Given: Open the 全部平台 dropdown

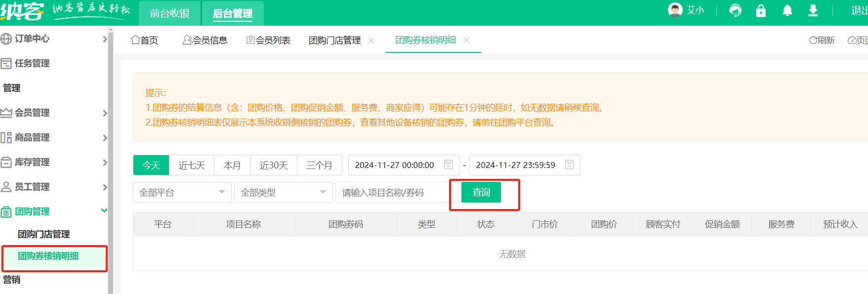Looking at the screenshot, I should coord(182,192).
